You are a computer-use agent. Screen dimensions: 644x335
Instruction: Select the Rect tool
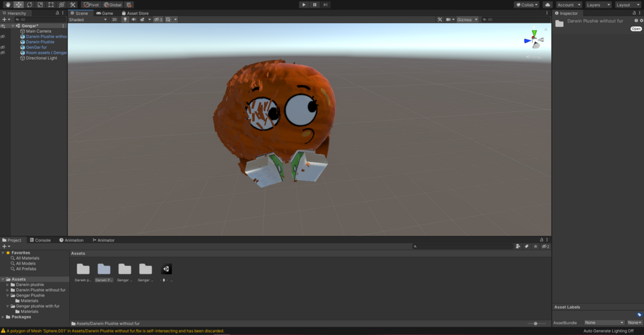[x=51, y=4]
